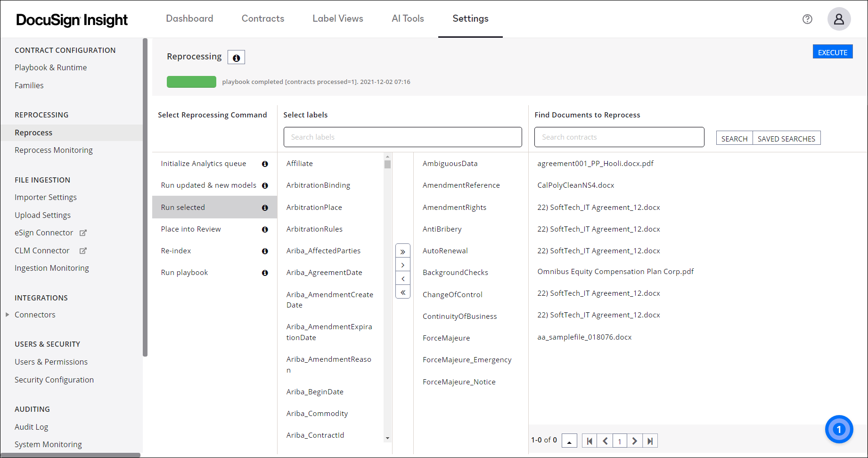Click inside the Search contracts field
The image size is (868, 458).
tap(619, 137)
